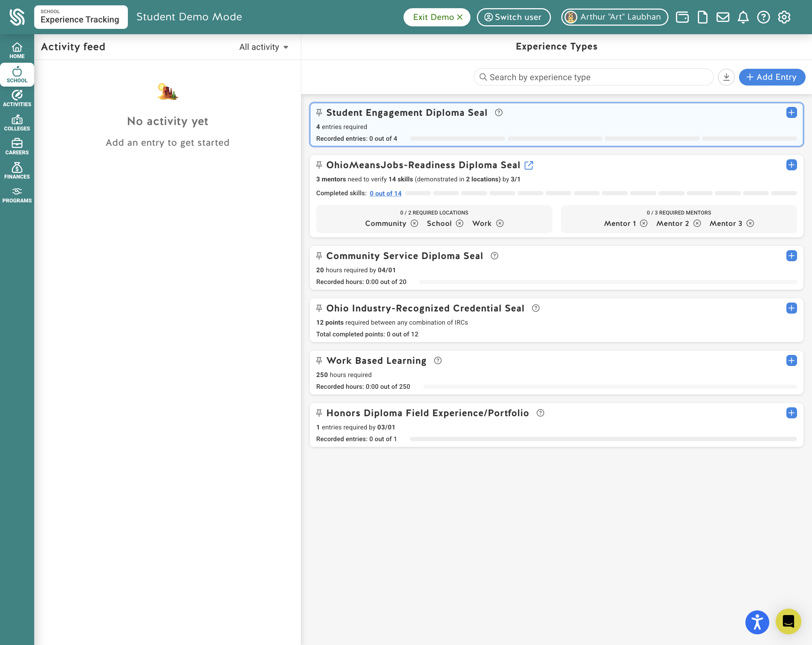Open the 0 out of 14 skills link
The height and width of the screenshot is (645, 812).
coord(385,193)
